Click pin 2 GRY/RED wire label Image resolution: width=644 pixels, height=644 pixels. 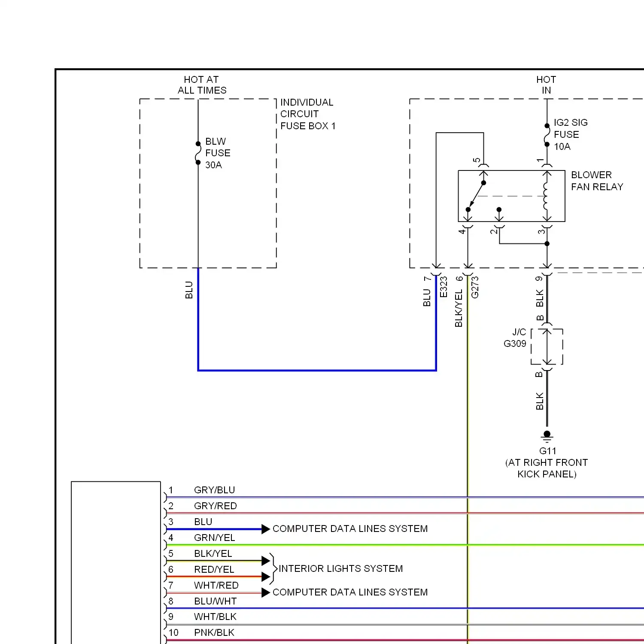tap(215, 506)
